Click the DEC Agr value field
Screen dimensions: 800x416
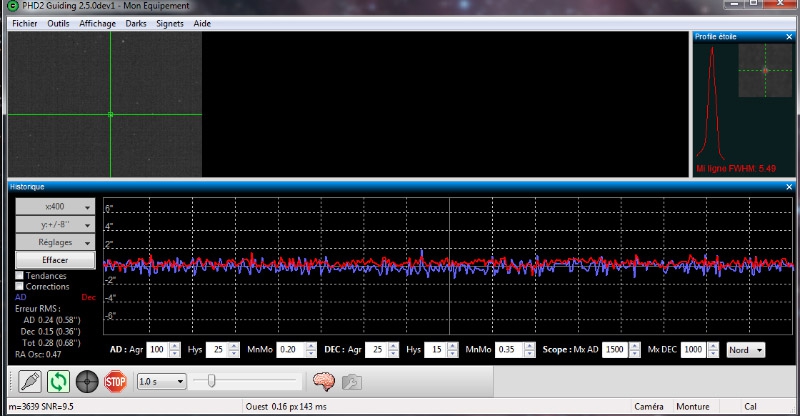coord(377,350)
